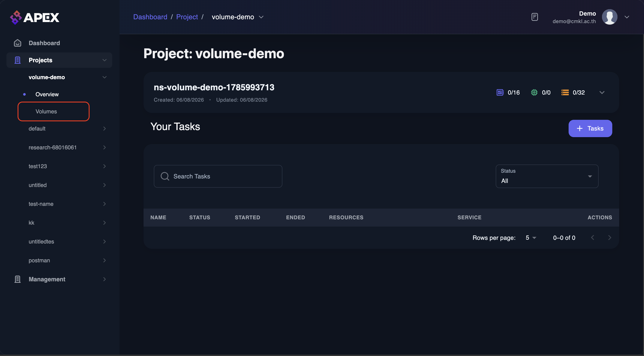Open the Volumes page in sidebar

46,111
